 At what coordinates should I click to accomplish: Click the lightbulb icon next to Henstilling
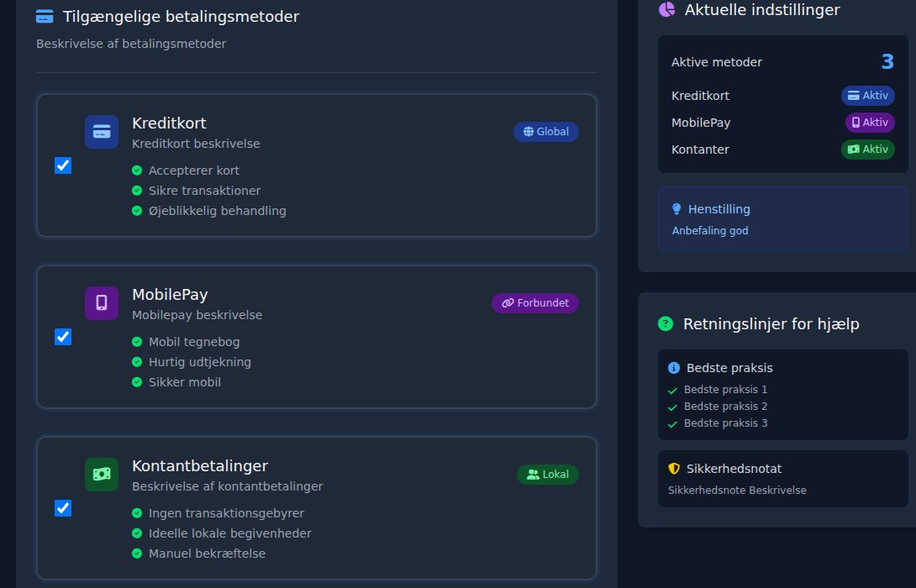676,209
